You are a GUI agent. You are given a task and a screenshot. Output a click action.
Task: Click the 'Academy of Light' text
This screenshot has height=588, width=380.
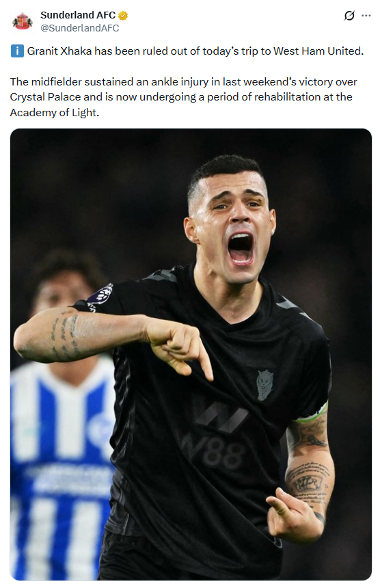[53, 113]
